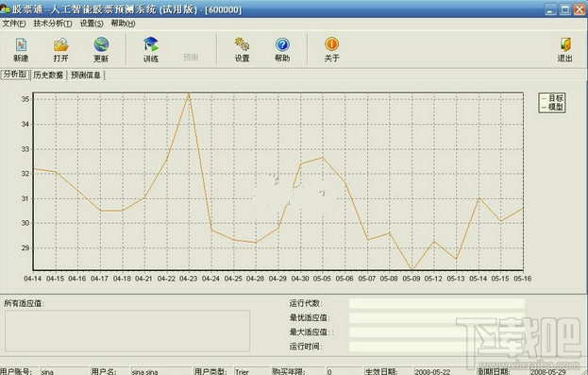Click the 用户名 sina sina status field
Image resolution: width=588 pixels, height=375 pixels.
point(160,371)
